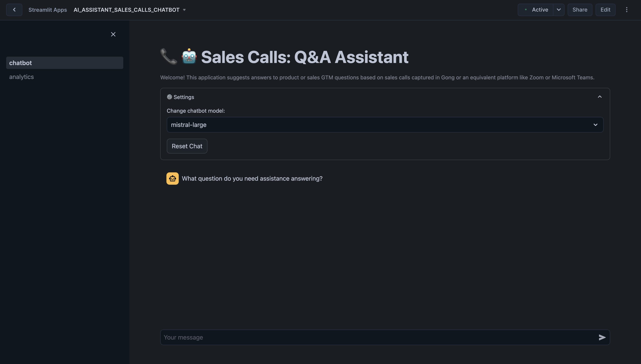641x364 pixels.
Task: Click the Edit button
Action: [605, 10]
